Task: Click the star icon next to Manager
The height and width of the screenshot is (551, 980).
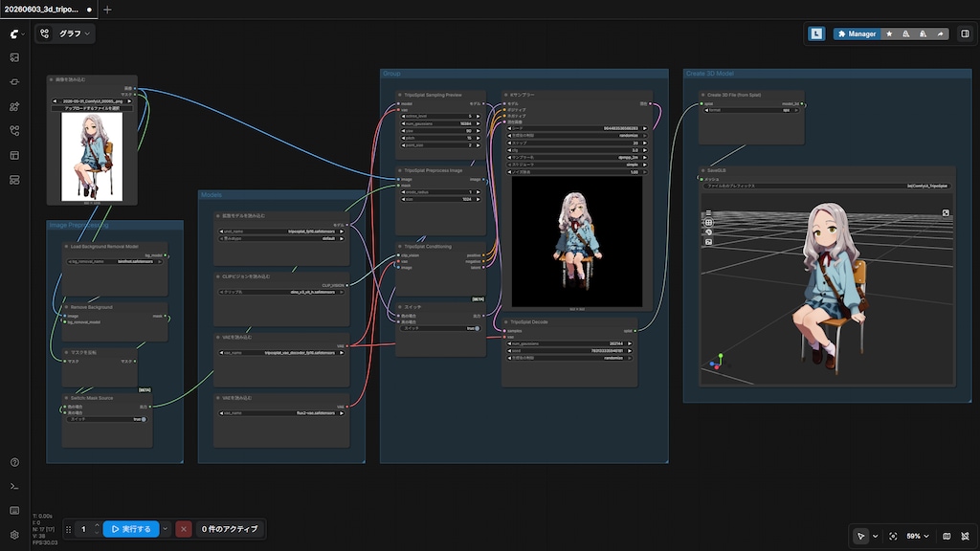Action: click(x=889, y=33)
